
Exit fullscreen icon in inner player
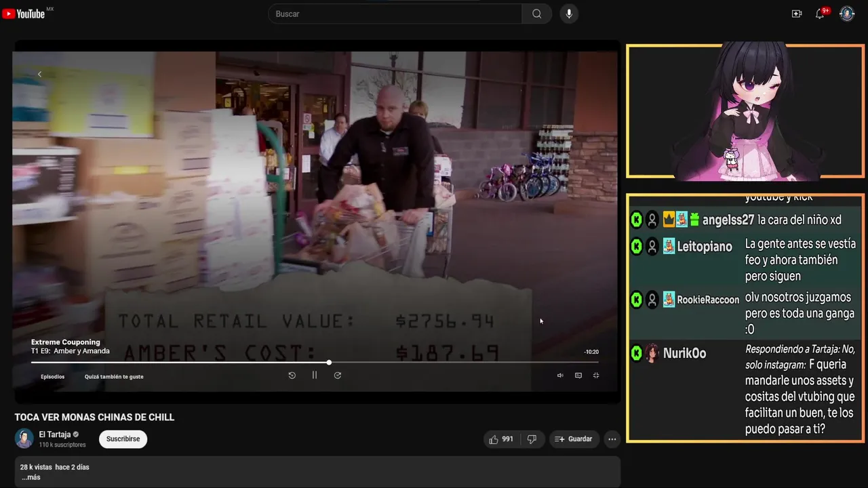pos(596,375)
